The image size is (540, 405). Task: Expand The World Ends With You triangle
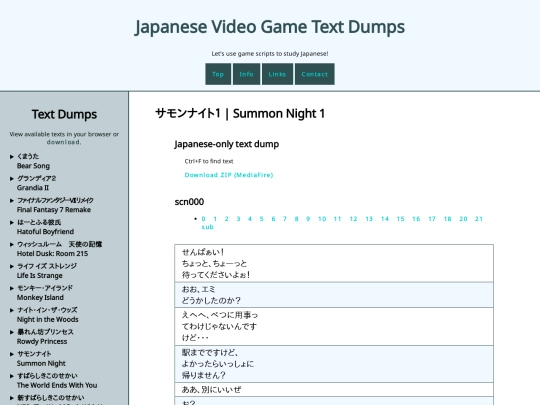point(12,376)
